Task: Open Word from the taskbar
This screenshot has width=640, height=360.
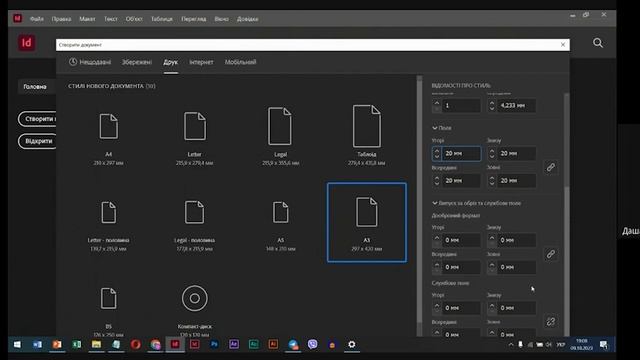Action: click(37, 344)
